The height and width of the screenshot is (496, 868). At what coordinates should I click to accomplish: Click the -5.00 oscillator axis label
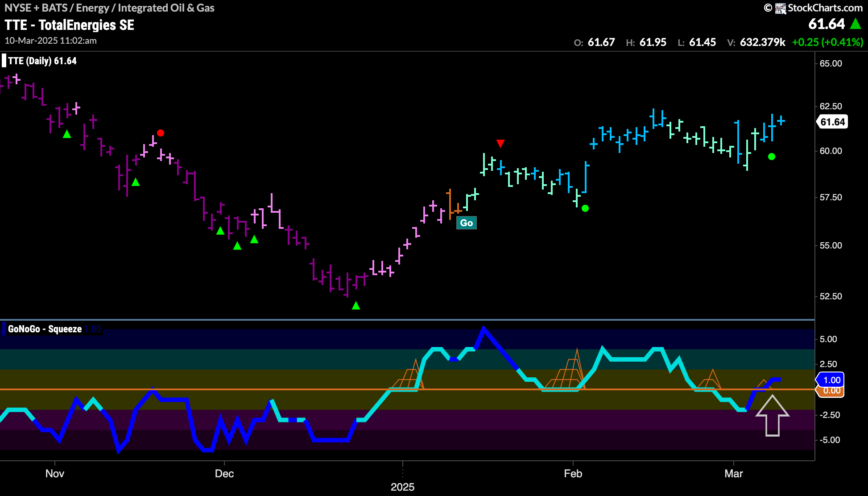(x=830, y=440)
